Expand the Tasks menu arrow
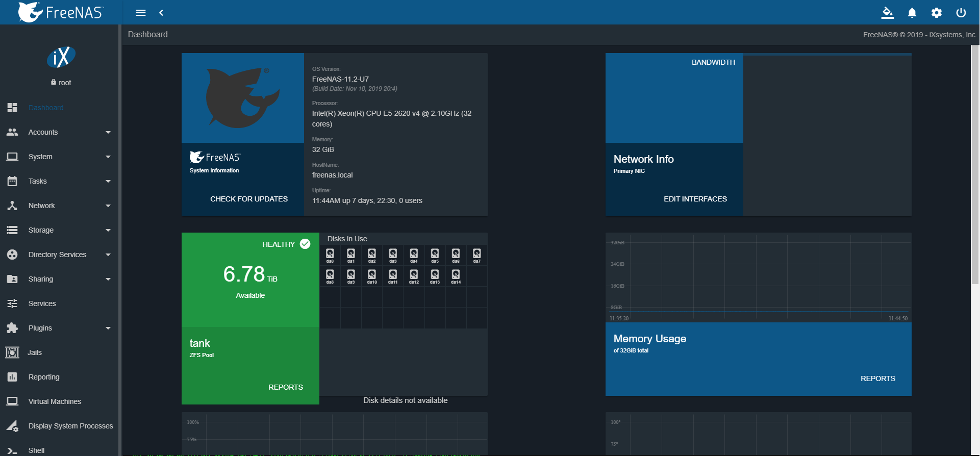 108,181
